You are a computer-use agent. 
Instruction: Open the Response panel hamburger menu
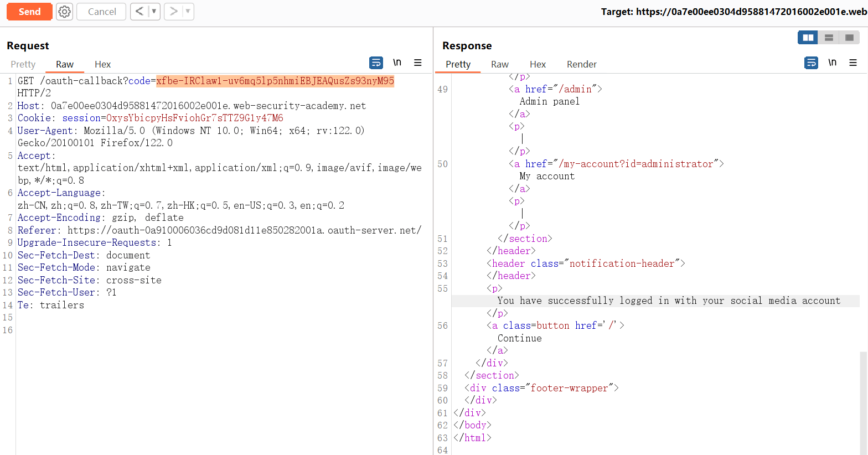[x=853, y=63]
